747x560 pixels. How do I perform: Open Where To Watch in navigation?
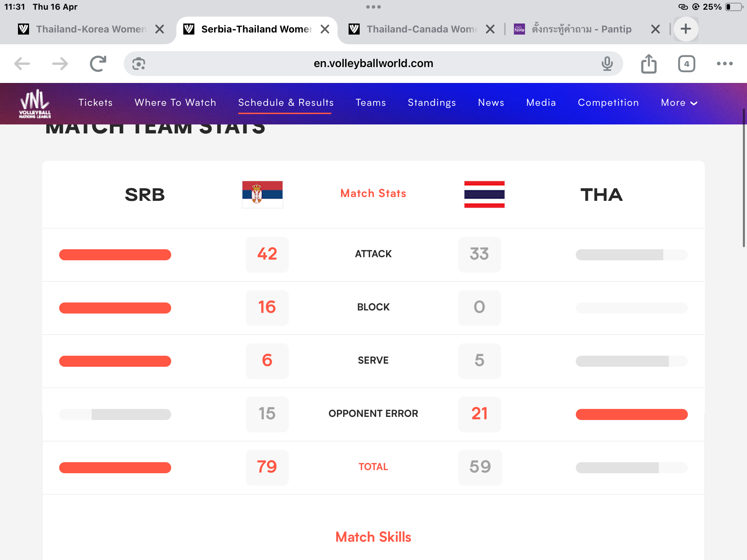(175, 103)
